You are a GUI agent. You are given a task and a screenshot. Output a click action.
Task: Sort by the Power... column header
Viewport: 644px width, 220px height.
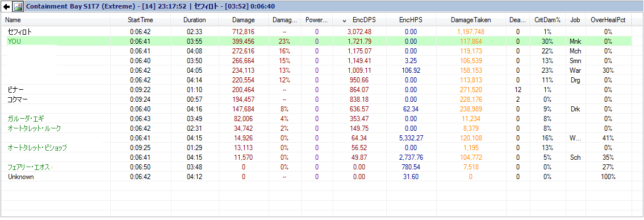point(316,20)
